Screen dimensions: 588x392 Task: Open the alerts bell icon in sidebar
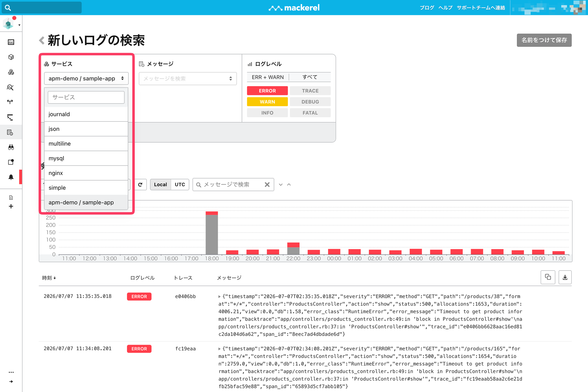(x=11, y=177)
